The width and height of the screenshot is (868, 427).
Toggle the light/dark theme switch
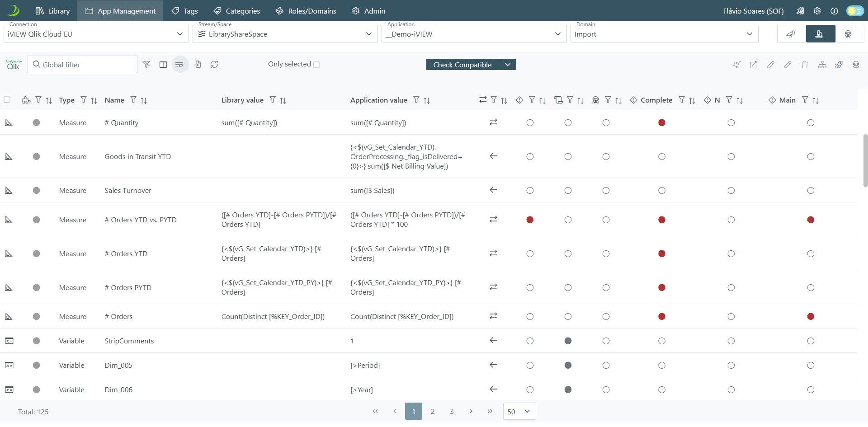point(855,11)
